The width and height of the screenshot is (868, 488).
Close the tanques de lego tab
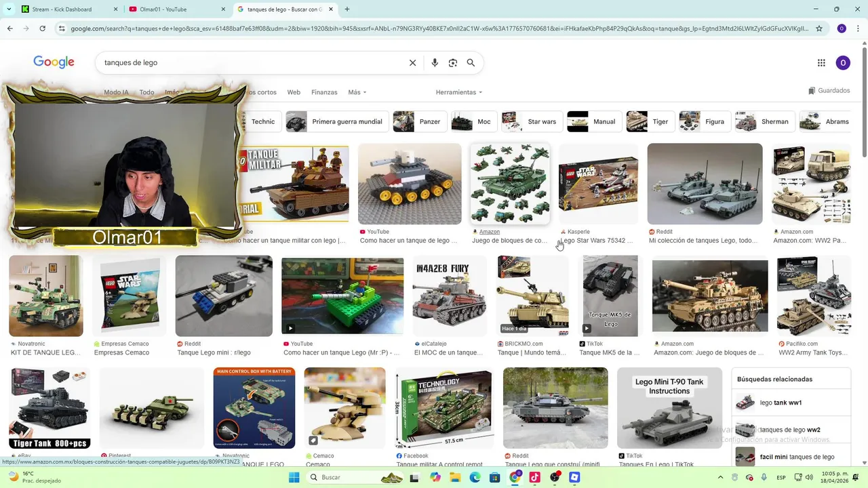[x=332, y=9]
